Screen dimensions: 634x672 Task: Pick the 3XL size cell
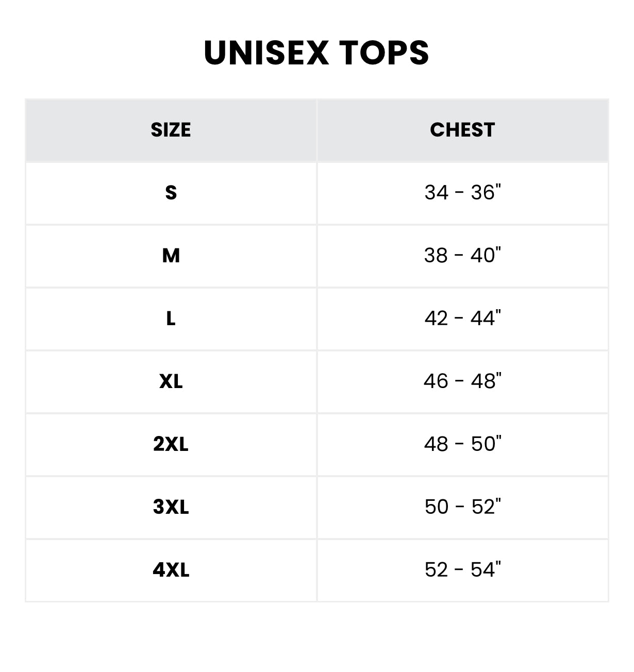171,507
